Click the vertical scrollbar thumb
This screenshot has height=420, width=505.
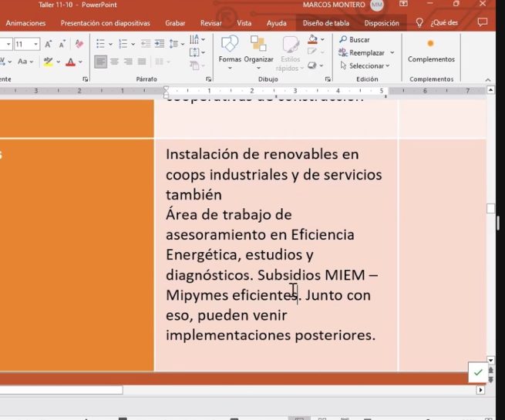pos(490,209)
